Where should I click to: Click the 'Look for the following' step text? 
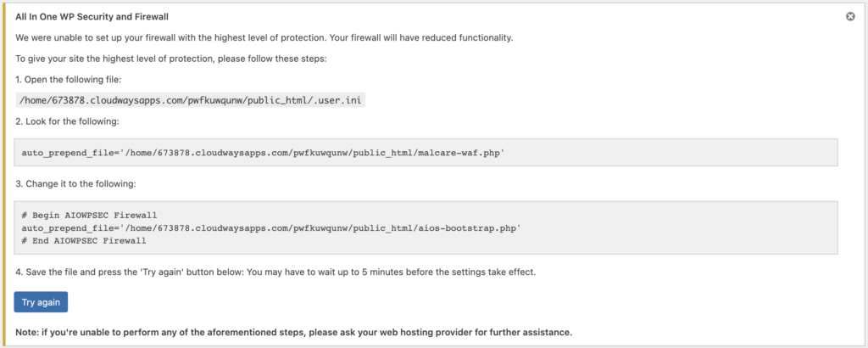[67, 121]
